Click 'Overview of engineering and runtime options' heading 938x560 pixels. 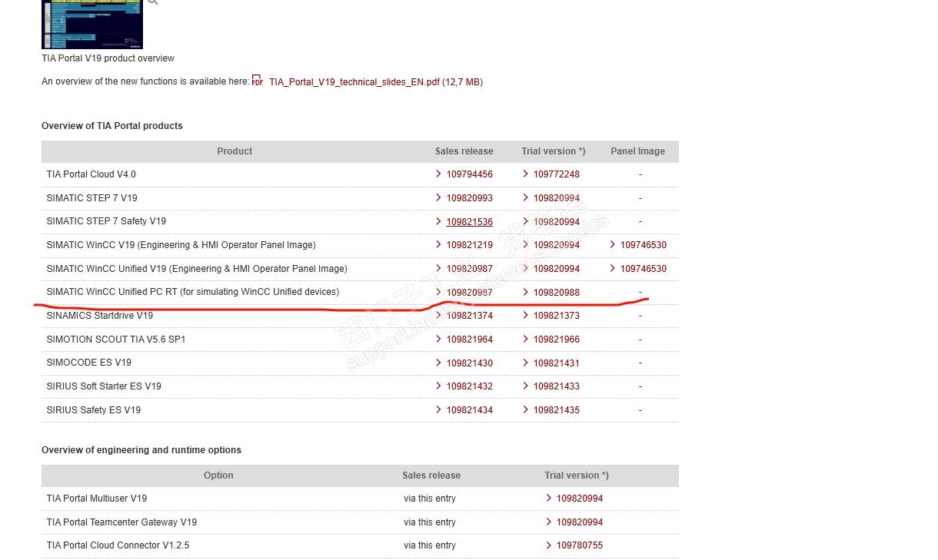(141, 450)
